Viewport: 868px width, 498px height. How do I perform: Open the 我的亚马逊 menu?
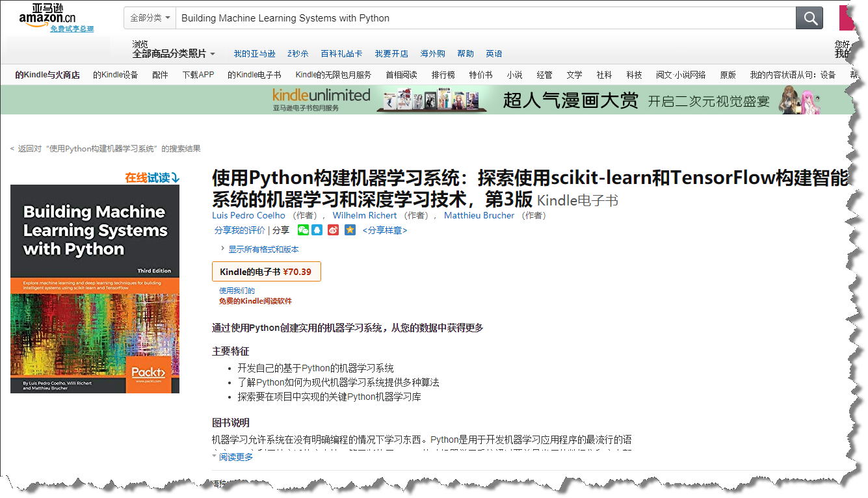254,53
